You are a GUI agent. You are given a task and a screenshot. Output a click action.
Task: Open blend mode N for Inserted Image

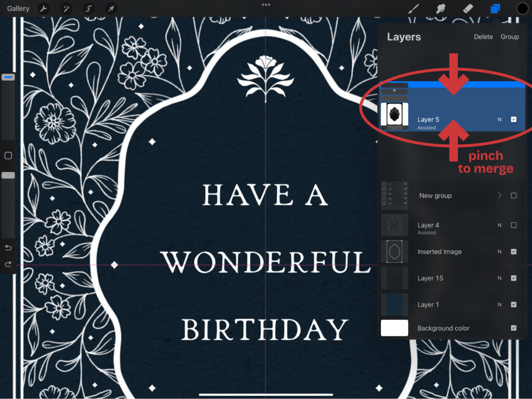[x=499, y=251]
